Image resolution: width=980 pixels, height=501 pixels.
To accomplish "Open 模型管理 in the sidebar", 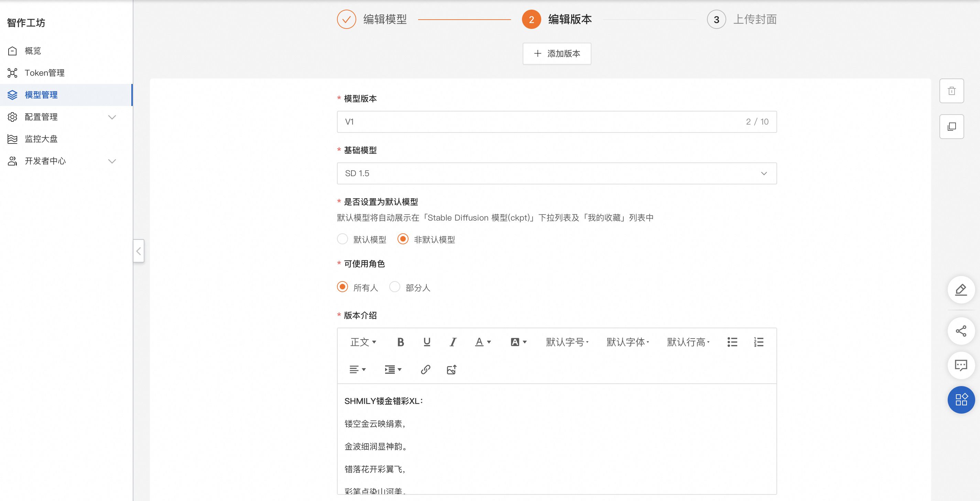I will point(66,95).
